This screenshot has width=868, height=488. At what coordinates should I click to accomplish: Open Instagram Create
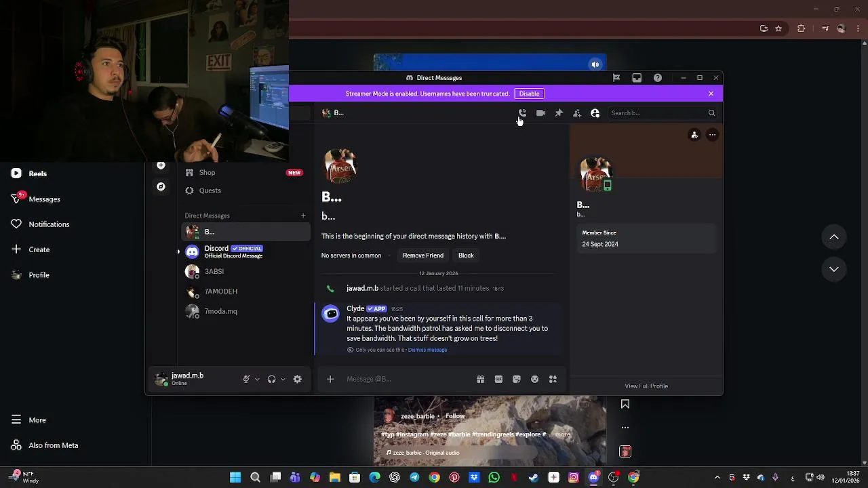point(31,249)
